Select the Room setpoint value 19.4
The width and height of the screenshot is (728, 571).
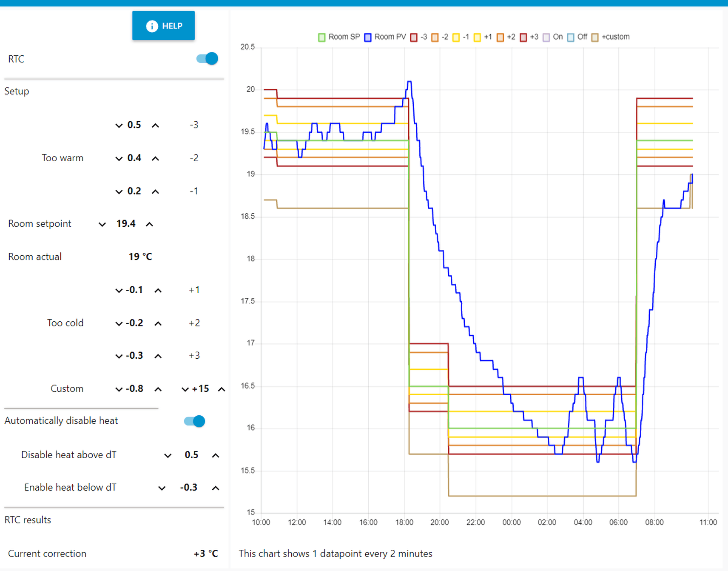point(126,224)
